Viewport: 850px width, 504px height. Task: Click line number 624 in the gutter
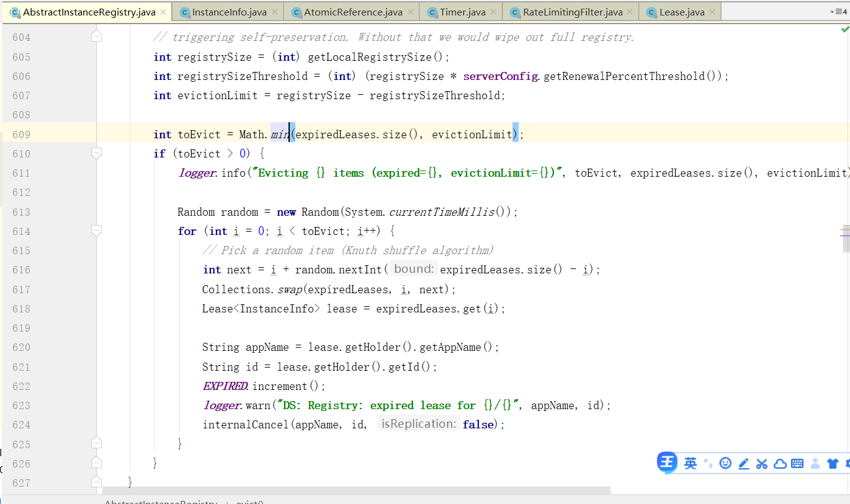(x=21, y=425)
